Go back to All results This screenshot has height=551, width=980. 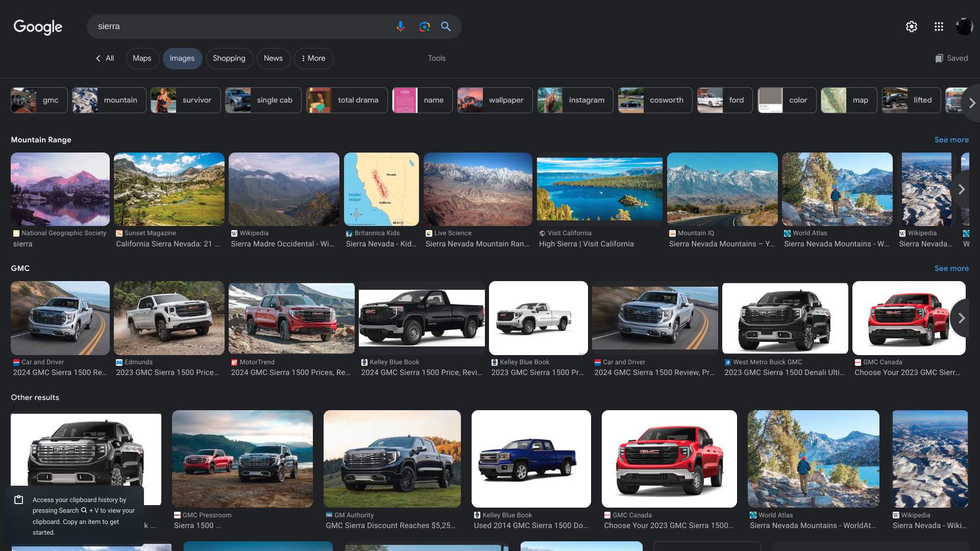(105, 58)
